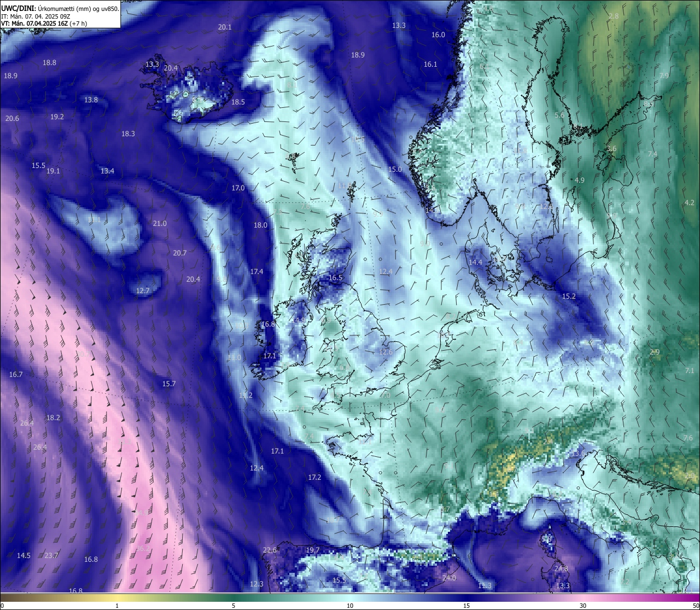
Task: Click the map value '16.5' over Scotland
Action: click(x=335, y=278)
